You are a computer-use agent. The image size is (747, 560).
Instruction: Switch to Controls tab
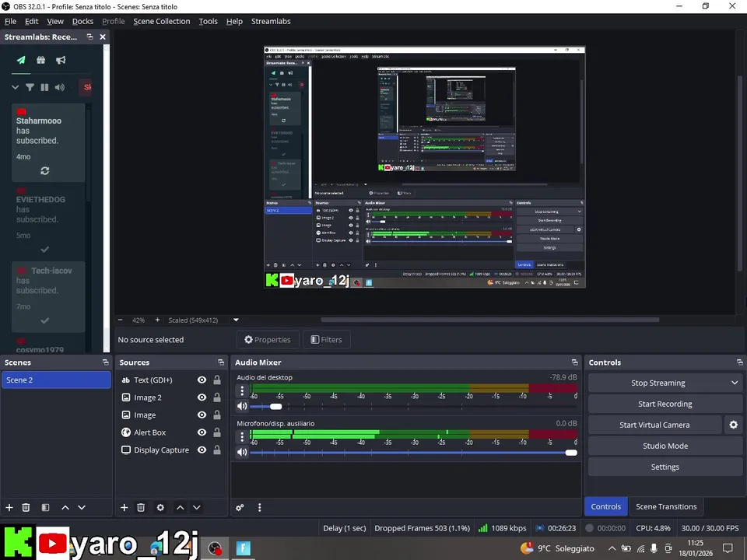click(x=605, y=506)
